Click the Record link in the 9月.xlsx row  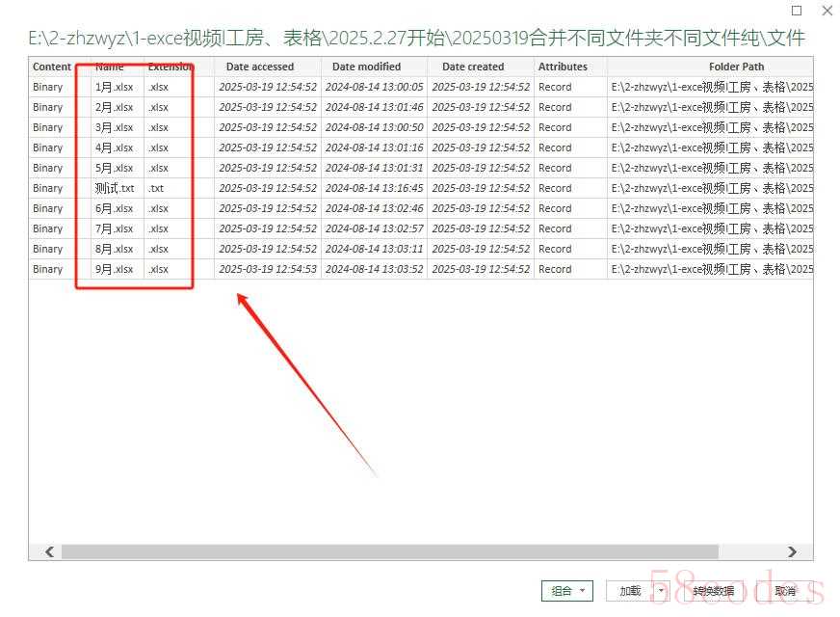pos(555,269)
